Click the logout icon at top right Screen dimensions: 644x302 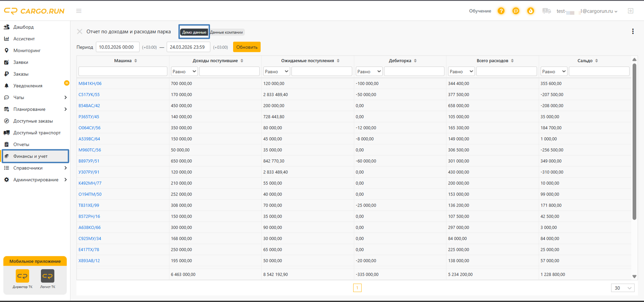coord(631,11)
